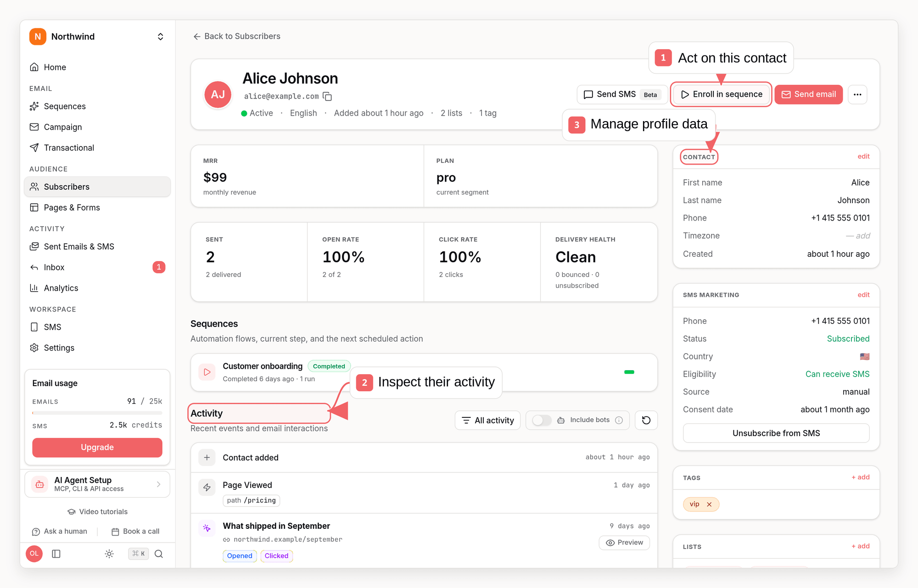Open the All activity filter
This screenshot has width=918, height=588.
[x=487, y=420]
